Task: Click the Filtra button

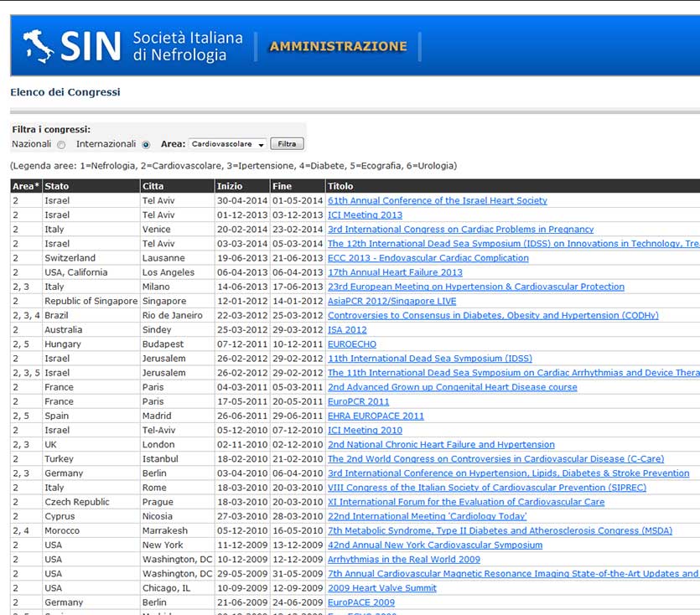Action: pos(287,144)
